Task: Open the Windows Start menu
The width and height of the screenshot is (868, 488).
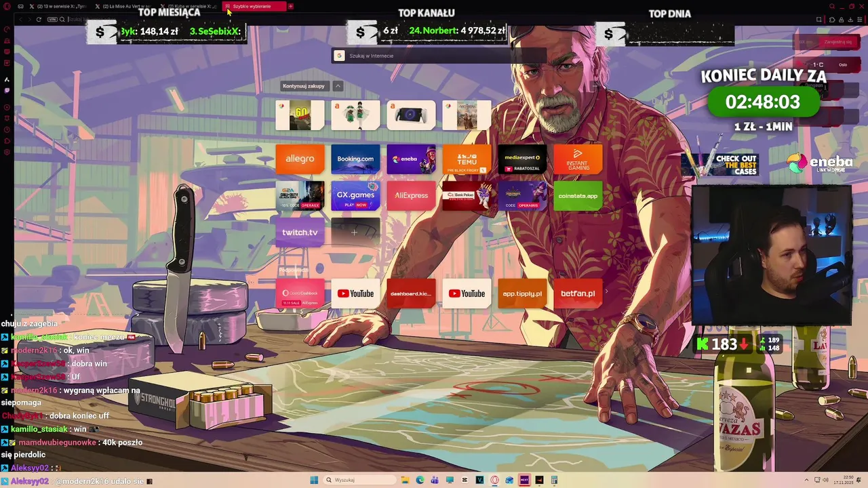Action: pos(314,480)
